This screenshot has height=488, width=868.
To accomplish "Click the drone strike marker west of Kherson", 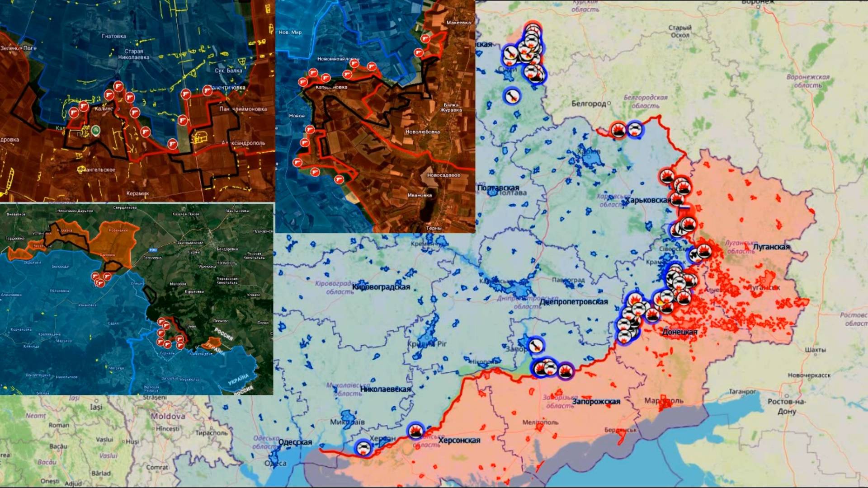I will pyautogui.click(x=363, y=448).
